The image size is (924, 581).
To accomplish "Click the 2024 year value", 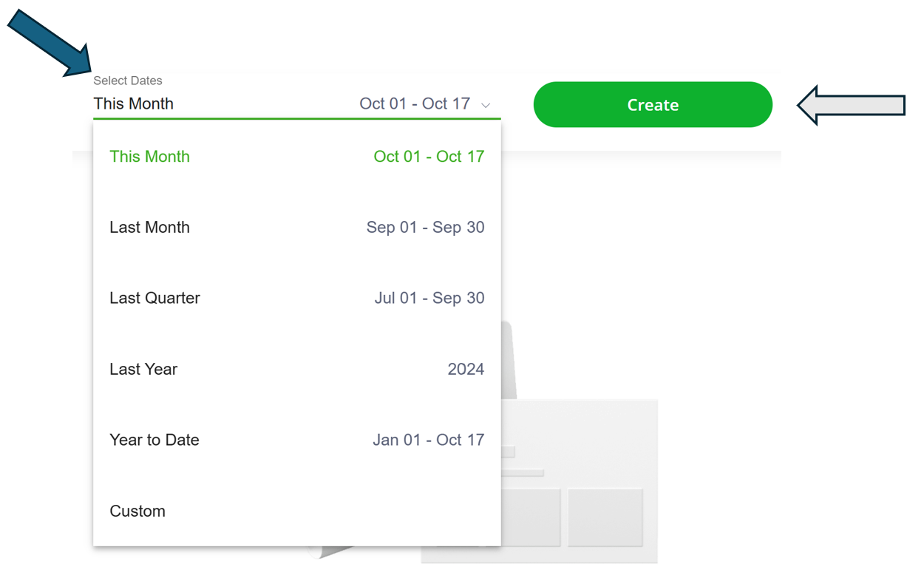I will [x=466, y=370].
